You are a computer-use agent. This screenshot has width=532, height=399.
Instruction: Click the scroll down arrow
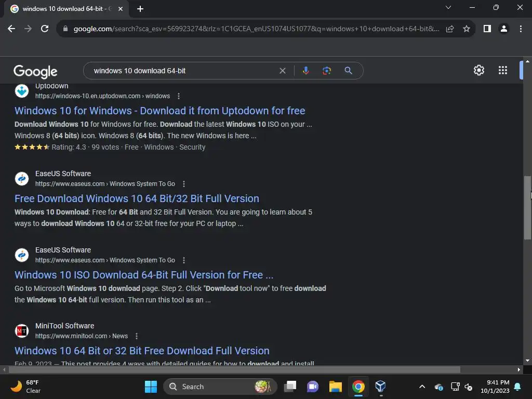point(527,361)
